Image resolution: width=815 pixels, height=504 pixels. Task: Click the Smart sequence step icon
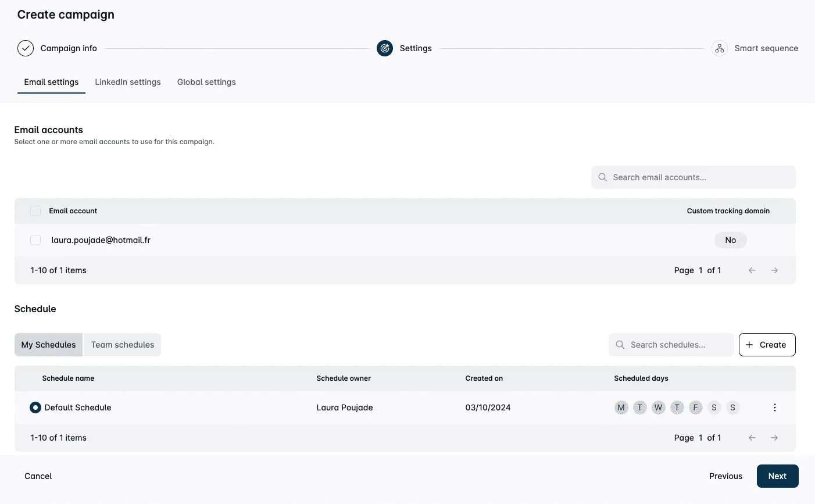[x=720, y=48]
